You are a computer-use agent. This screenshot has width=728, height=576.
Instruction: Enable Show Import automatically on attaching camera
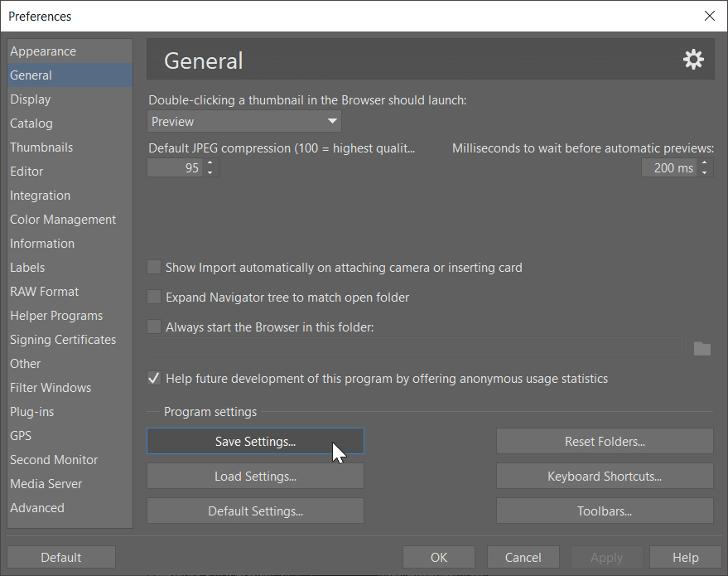[154, 267]
